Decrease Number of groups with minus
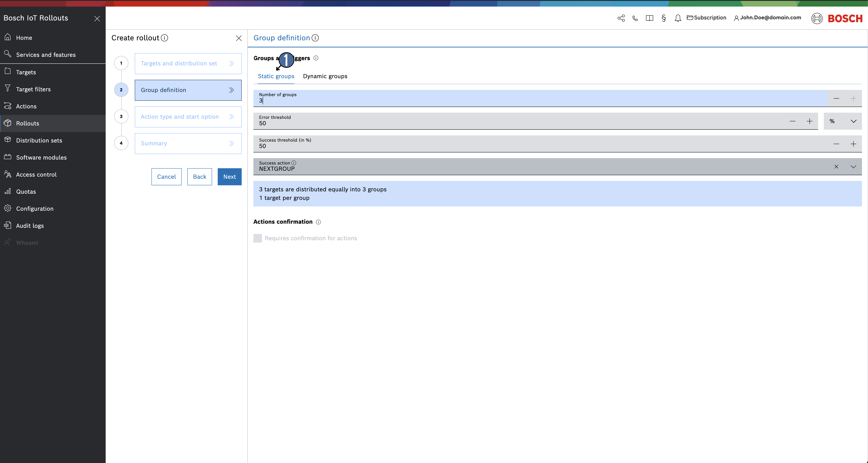Image resolution: width=868 pixels, height=463 pixels. coord(836,98)
